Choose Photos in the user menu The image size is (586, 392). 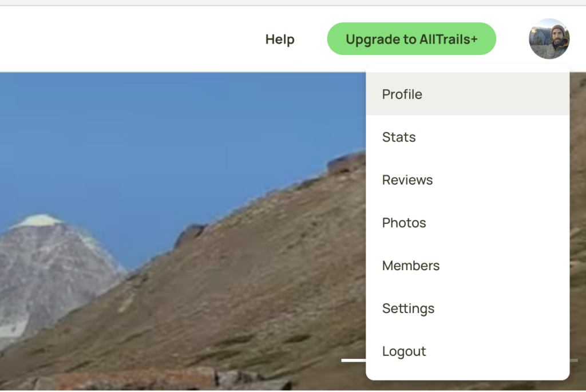(404, 223)
